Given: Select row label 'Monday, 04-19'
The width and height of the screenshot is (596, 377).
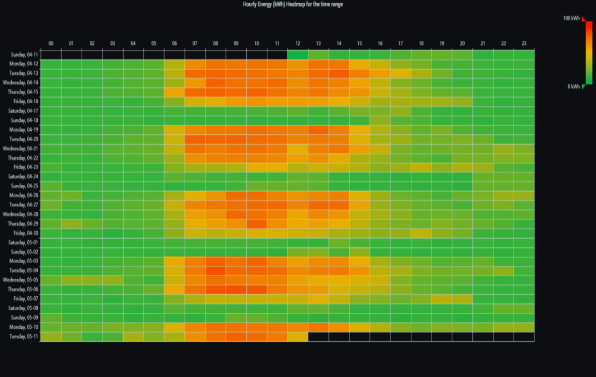Looking at the screenshot, I should (x=24, y=130).
